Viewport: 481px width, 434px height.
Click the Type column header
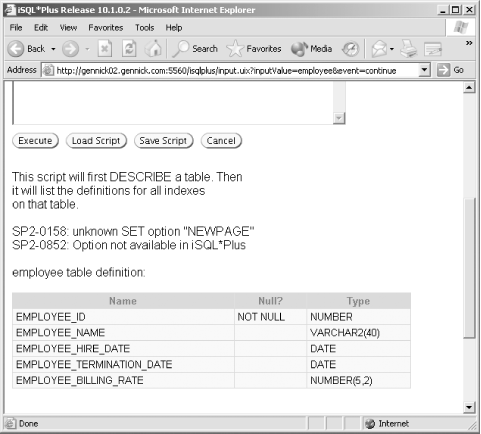coord(358,301)
